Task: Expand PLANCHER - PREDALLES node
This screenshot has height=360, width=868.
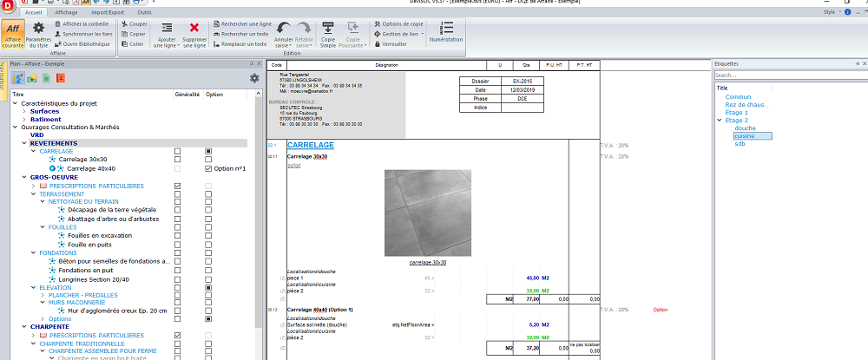Action: click(42, 295)
